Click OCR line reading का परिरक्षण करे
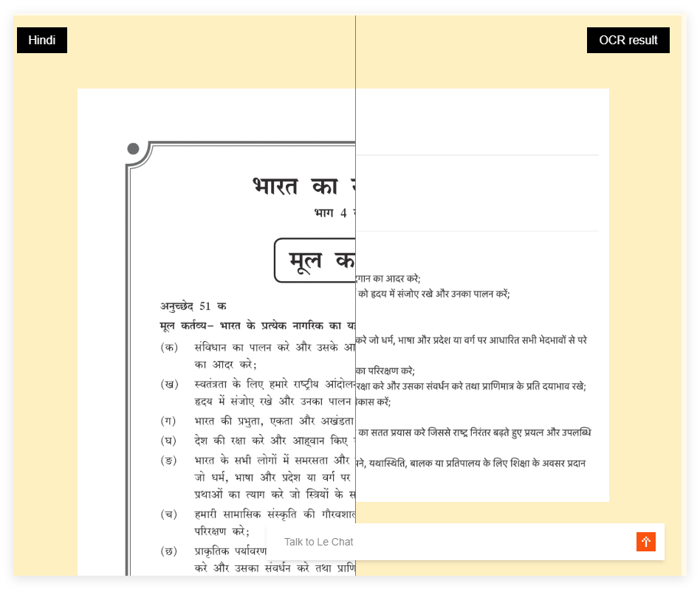 pos(385,371)
